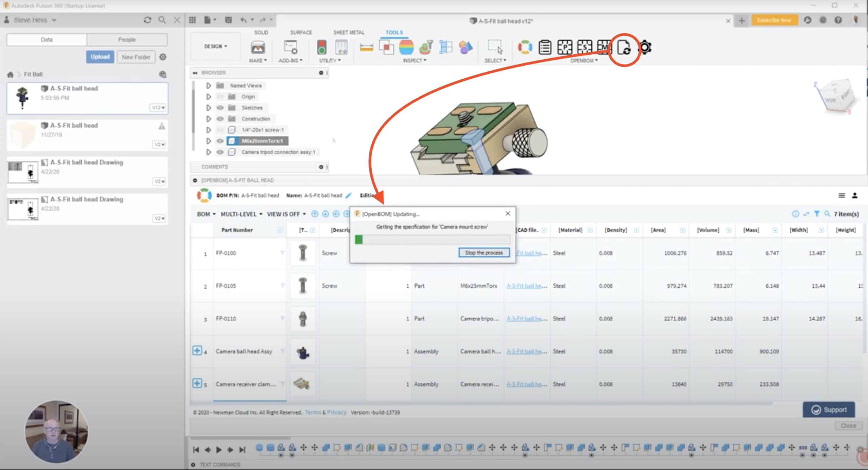Open the BOM dropdown menu
The width and height of the screenshot is (868, 470).
click(206, 214)
